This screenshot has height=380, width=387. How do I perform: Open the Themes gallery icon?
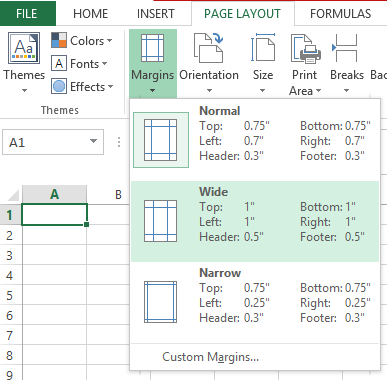coord(24,48)
